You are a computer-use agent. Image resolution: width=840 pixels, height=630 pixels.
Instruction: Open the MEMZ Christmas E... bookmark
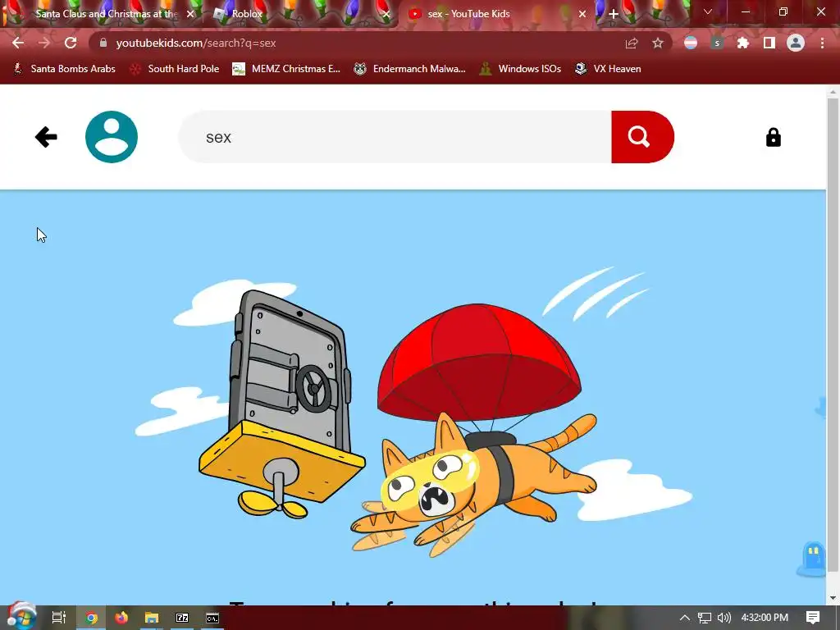coord(286,69)
